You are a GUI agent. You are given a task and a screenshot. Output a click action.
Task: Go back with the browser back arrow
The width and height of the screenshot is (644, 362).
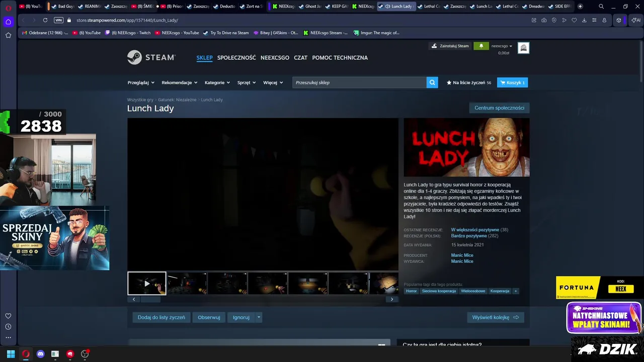(23, 20)
